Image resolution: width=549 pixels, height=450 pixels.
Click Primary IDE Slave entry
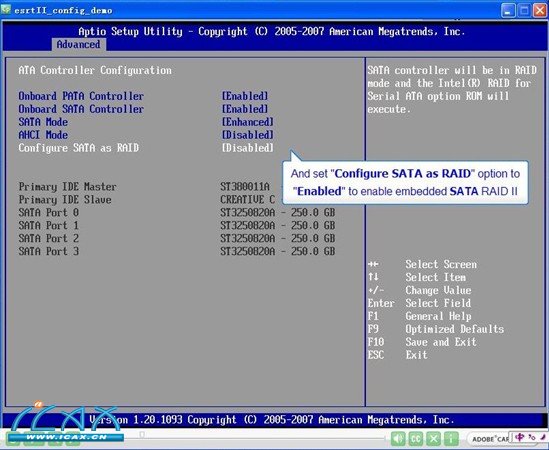(x=65, y=200)
